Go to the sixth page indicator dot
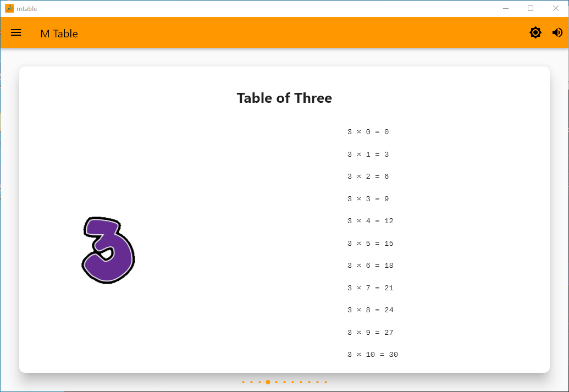Image resolution: width=569 pixels, height=392 pixels. point(285,382)
